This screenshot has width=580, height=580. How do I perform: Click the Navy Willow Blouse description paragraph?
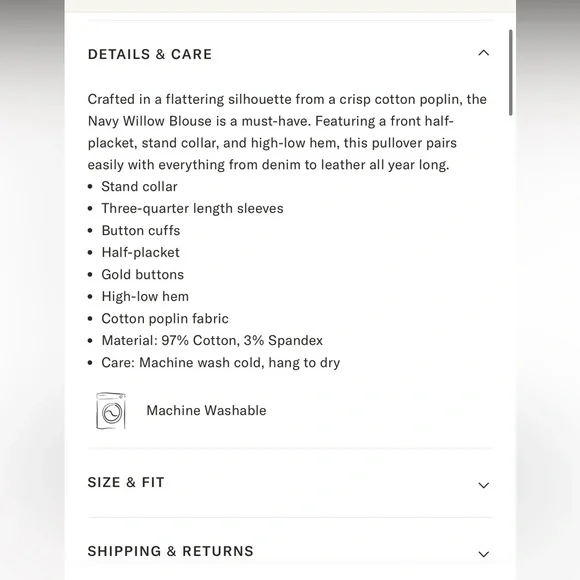[287, 132]
